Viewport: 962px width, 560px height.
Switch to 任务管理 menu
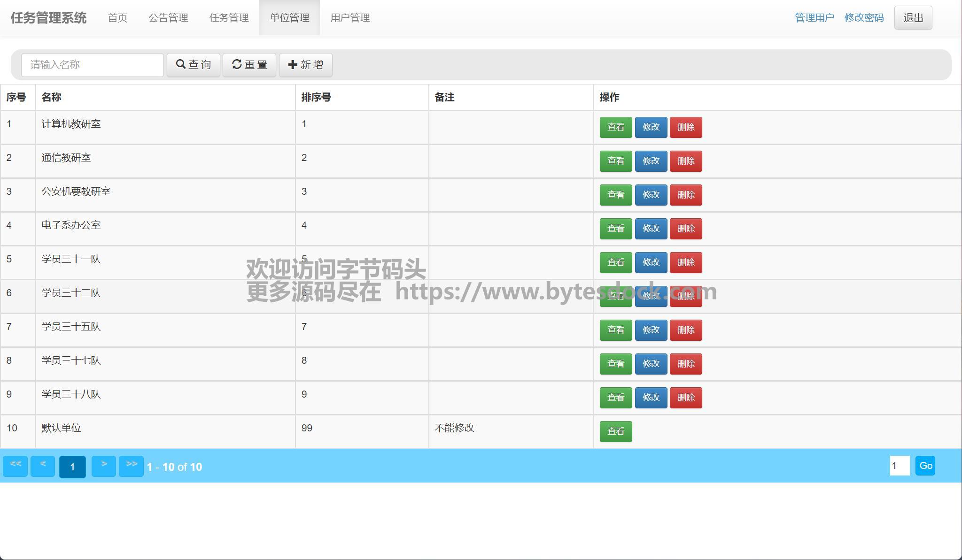pos(229,18)
